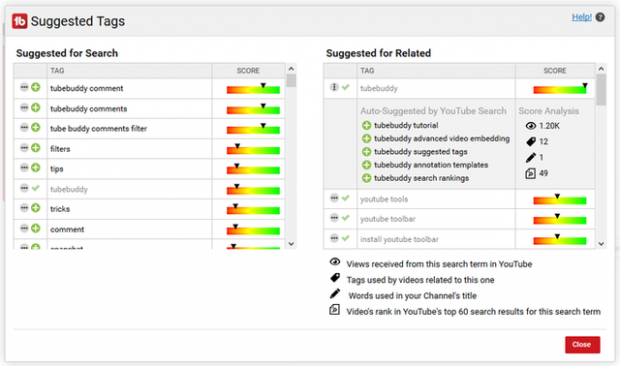Sort related list by TAG column header

pos(436,71)
